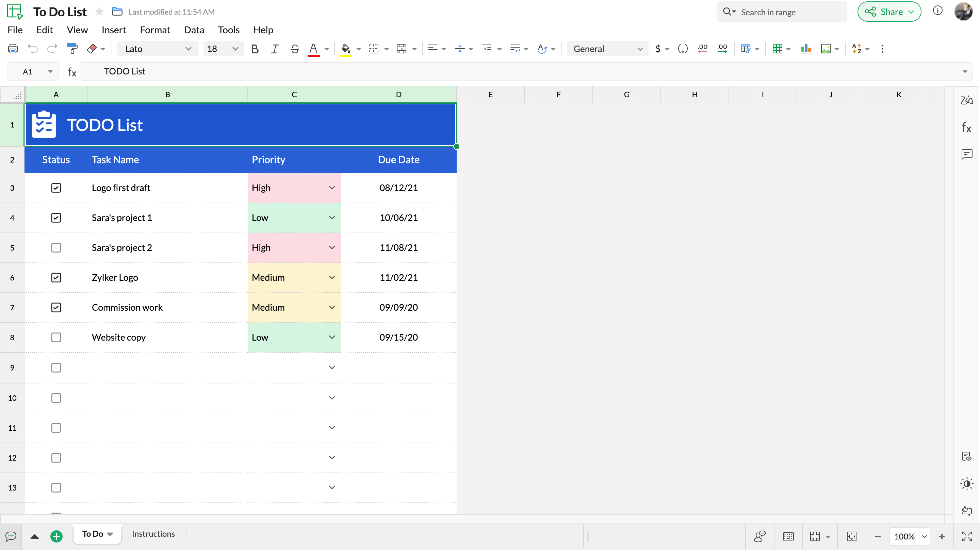Open keyboard shortcuts icon in bottom bar
Image resolution: width=980 pixels, height=550 pixels.
click(788, 536)
